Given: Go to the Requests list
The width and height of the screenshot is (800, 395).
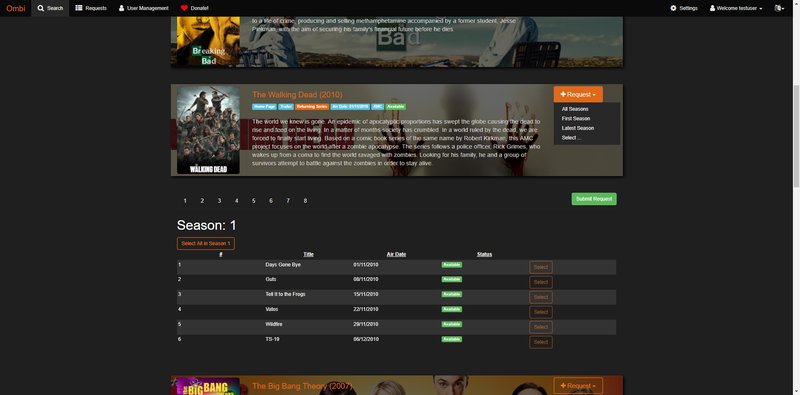Looking at the screenshot, I should 91,8.
